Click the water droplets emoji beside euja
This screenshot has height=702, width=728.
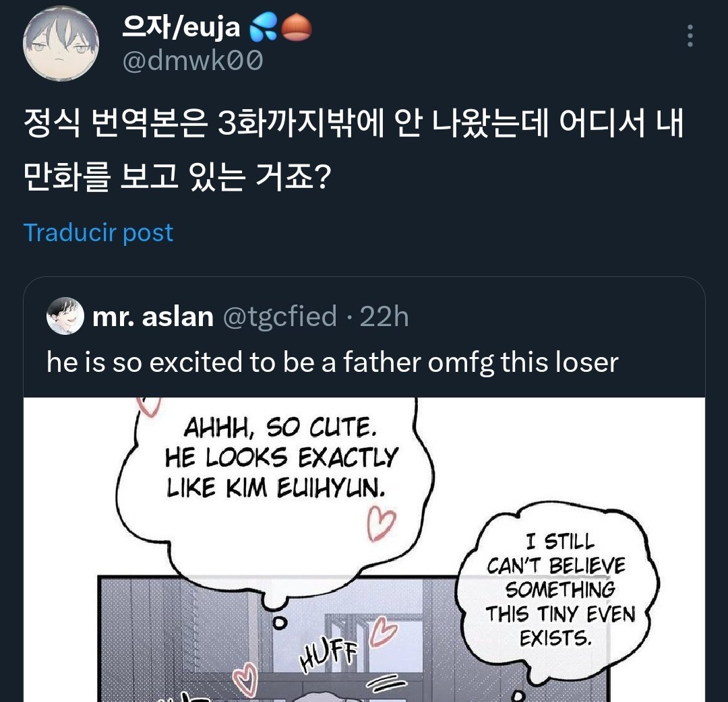pos(262,28)
